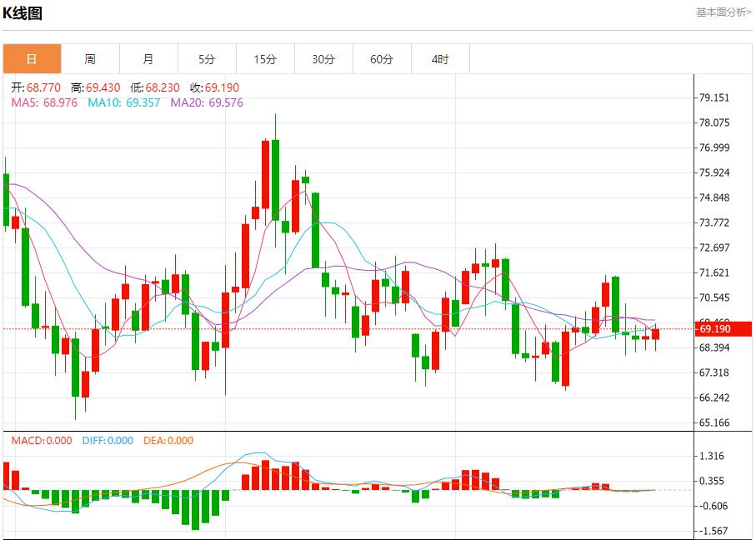Screen dimensions: 756x540
Task: Click the MACD value label
Action: [x=41, y=441]
